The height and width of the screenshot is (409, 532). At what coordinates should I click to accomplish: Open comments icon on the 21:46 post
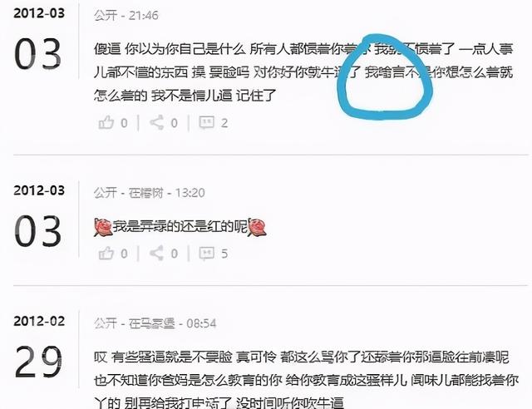coord(206,122)
